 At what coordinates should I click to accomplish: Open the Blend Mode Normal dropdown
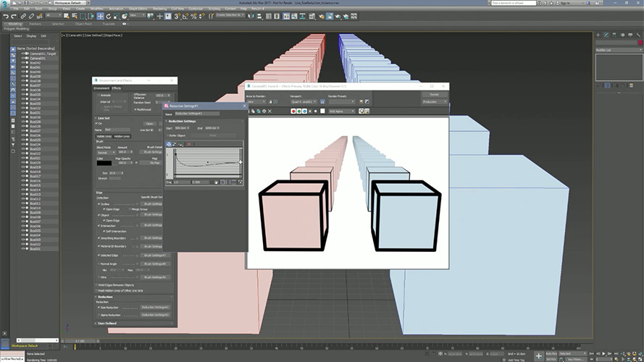(x=106, y=152)
